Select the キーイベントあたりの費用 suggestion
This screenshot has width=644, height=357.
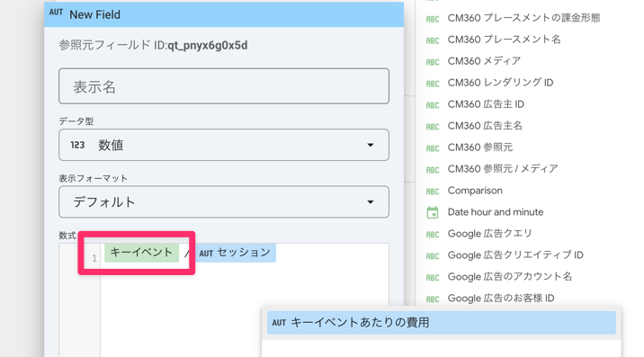tap(442, 323)
